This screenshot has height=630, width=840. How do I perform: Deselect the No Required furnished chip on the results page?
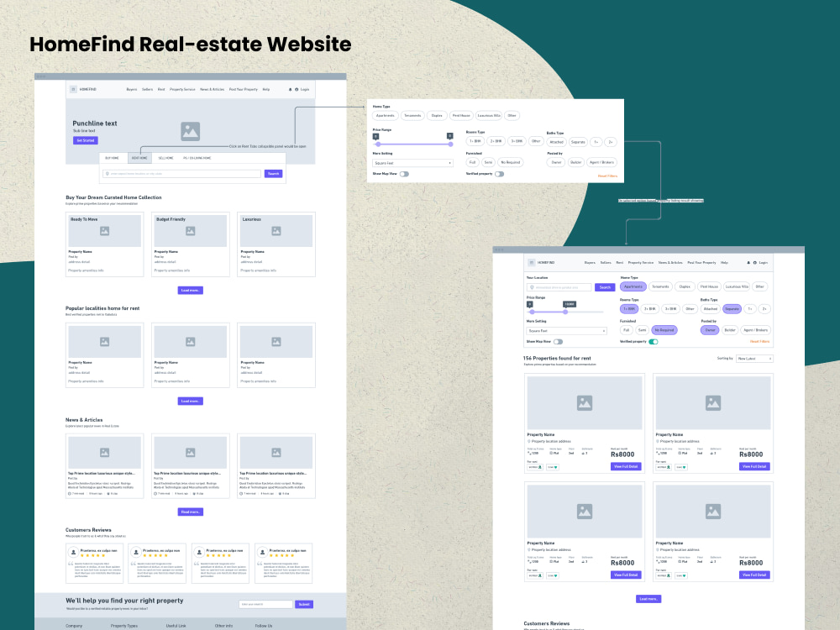[x=664, y=330]
